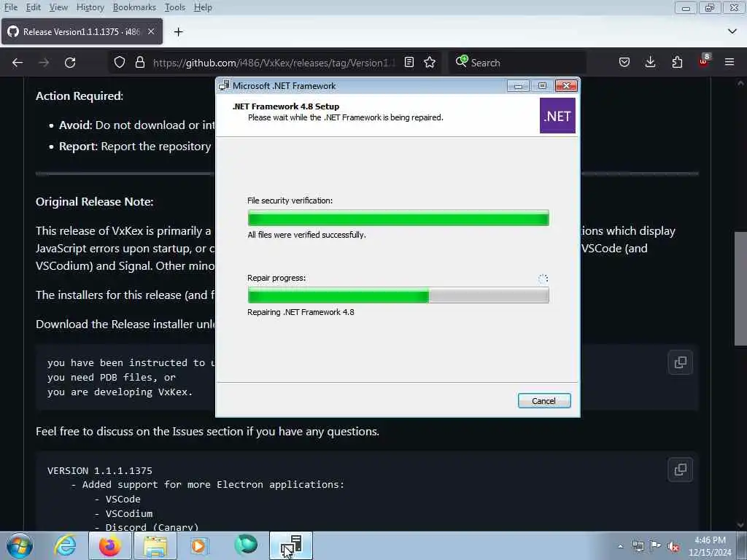Click the "VSCodium" changelog line
This screenshot has width=747, height=560.
(128, 513)
